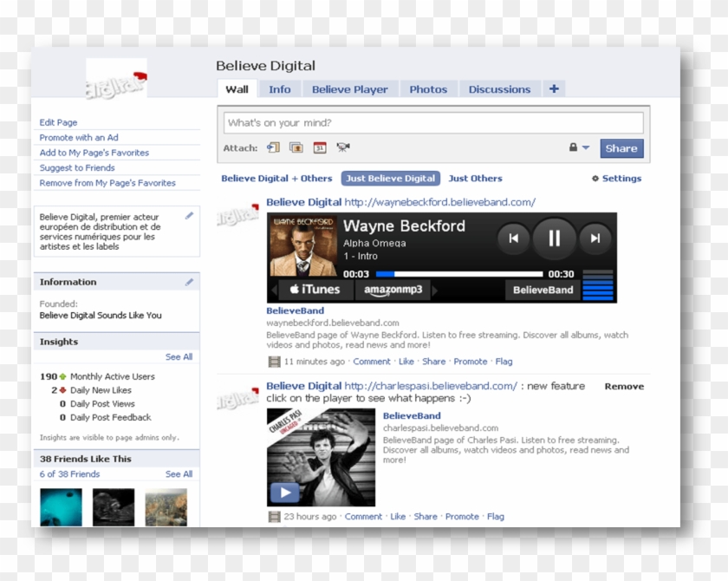Skip to next track in player
Image resolution: width=728 pixels, height=581 pixels.
click(x=595, y=238)
